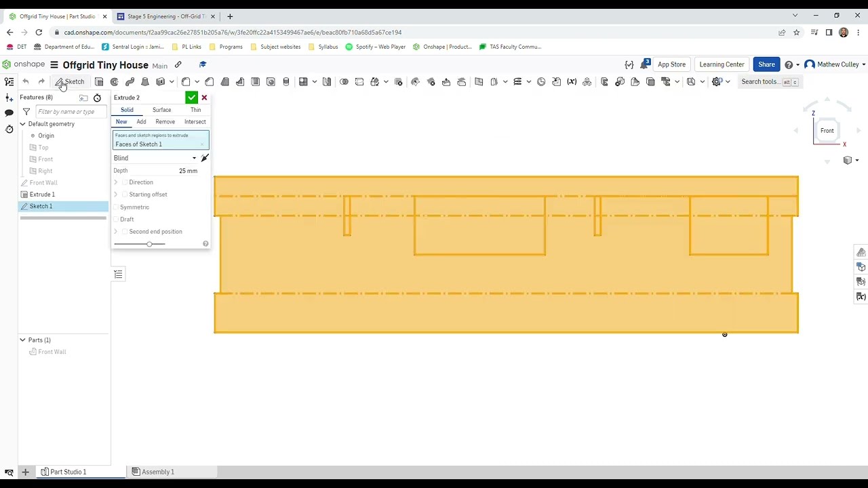Click the Measure tool clock icon in toolbar
This screenshot has width=868, height=488.
coord(541,81)
